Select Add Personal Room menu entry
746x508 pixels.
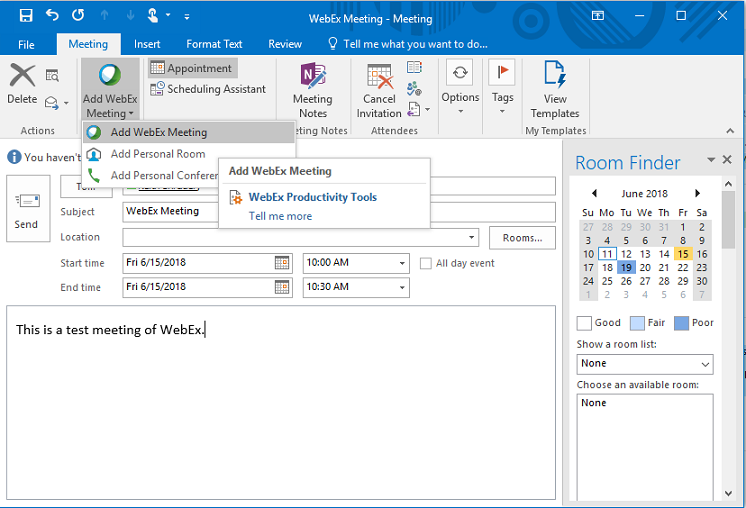[189, 154]
